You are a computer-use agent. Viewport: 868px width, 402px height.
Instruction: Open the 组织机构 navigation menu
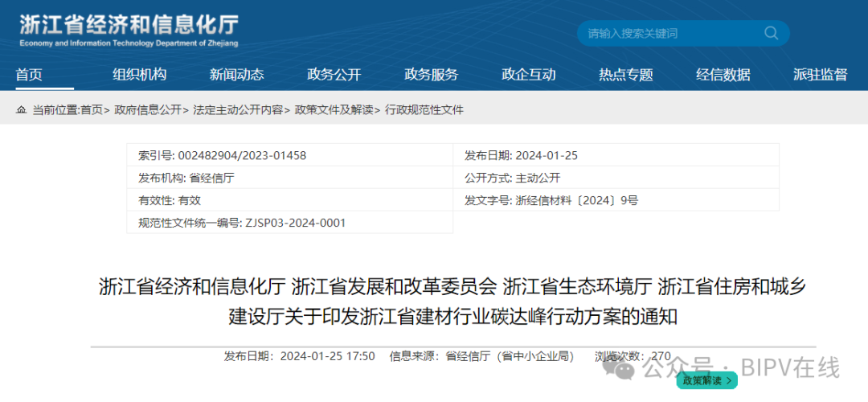[140, 75]
